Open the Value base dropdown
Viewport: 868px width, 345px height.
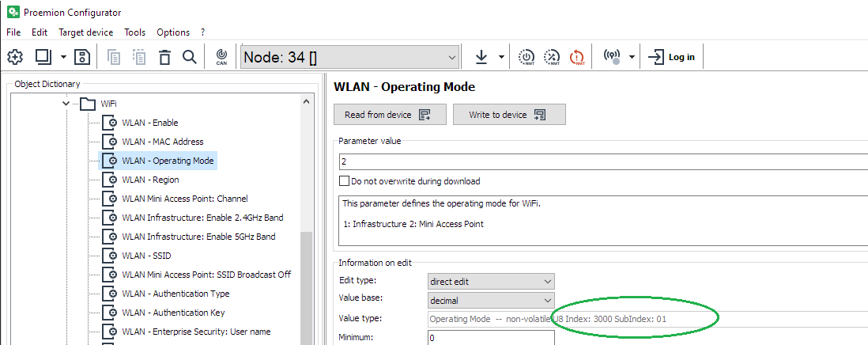coord(548,300)
